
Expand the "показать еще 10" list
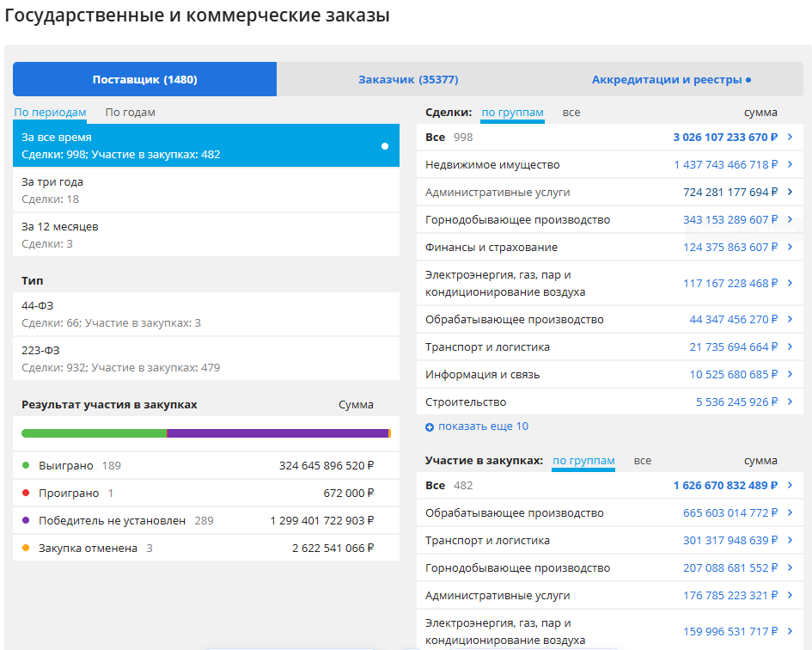pyautogui.click(x=481, y=426)
